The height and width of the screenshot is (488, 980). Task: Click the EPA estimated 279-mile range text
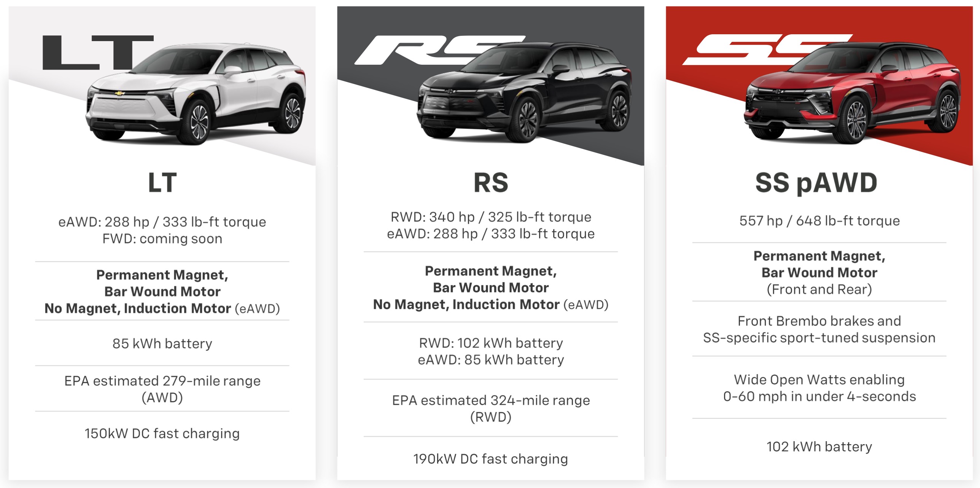point(162,381)
